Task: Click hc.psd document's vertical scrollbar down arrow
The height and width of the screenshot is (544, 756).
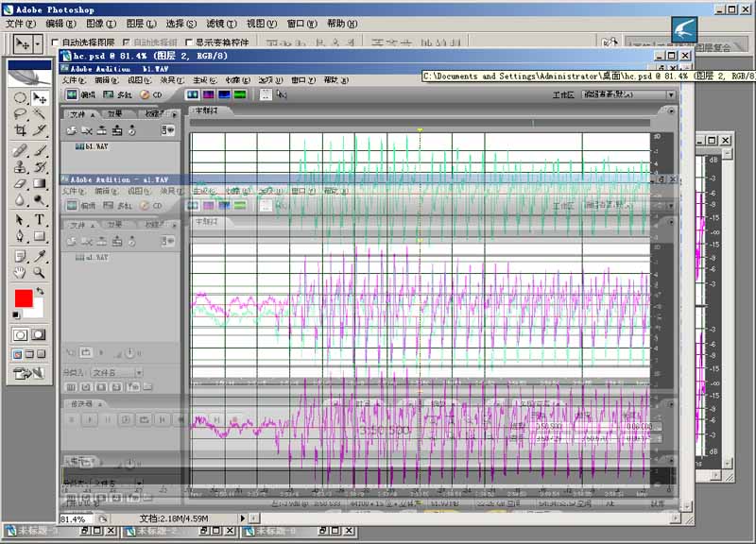Action: [x=687, y=506]
